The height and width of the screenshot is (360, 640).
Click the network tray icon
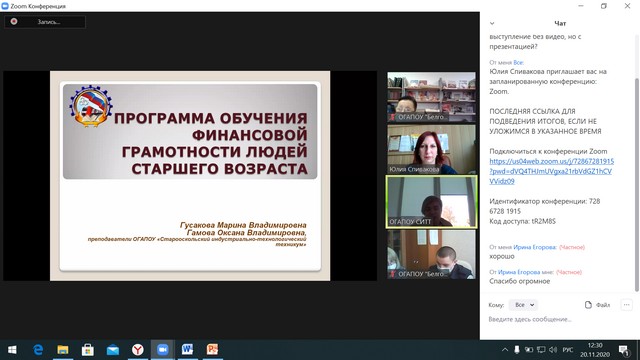(x=541, y=350)
